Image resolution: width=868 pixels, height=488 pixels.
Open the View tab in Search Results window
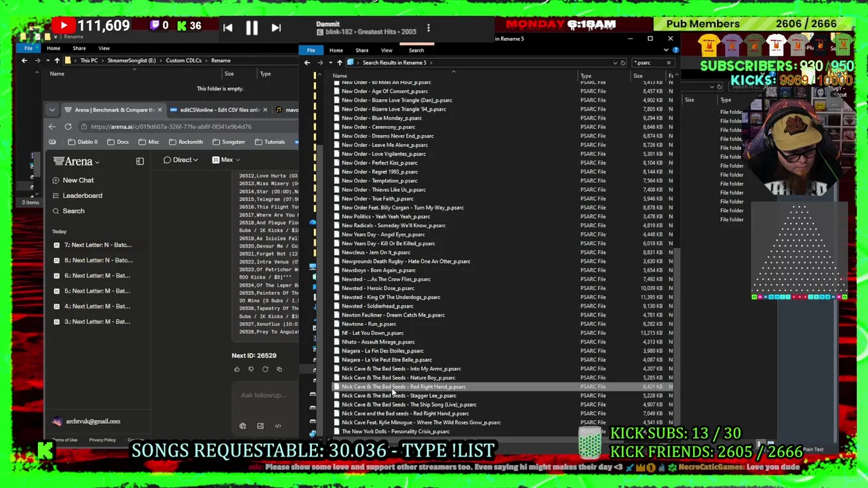(387, 50)
